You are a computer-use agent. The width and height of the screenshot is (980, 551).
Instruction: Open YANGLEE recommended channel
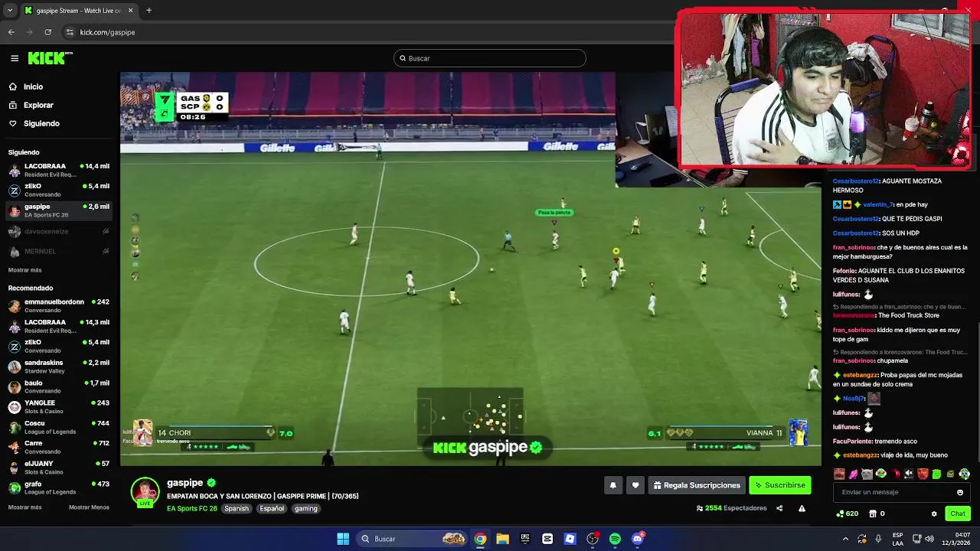(59, 406)
